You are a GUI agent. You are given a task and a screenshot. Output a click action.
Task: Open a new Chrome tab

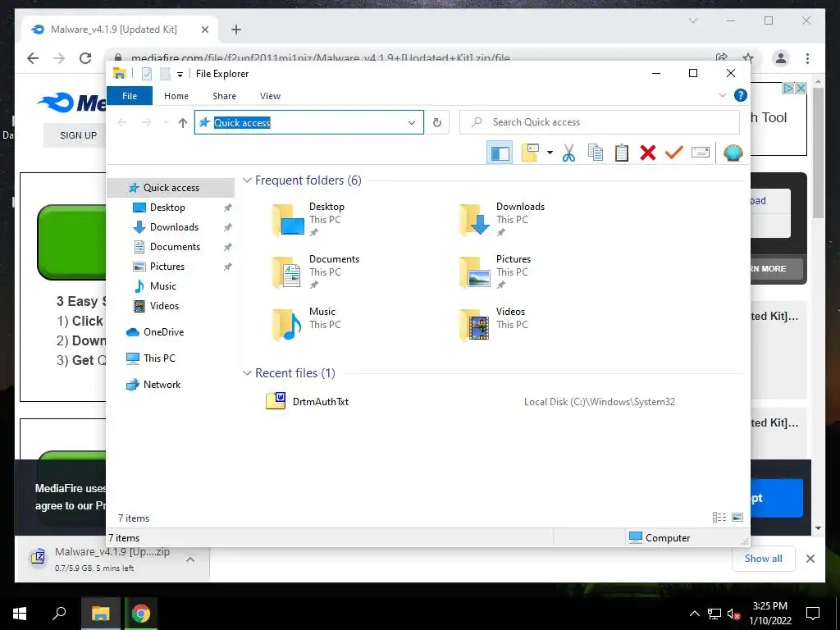[x=236, y=30]
